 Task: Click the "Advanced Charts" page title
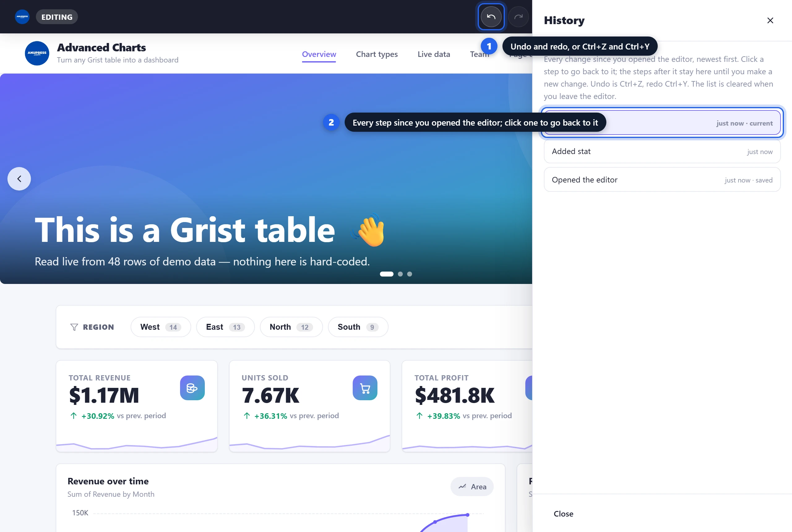(x=101, y=48)
